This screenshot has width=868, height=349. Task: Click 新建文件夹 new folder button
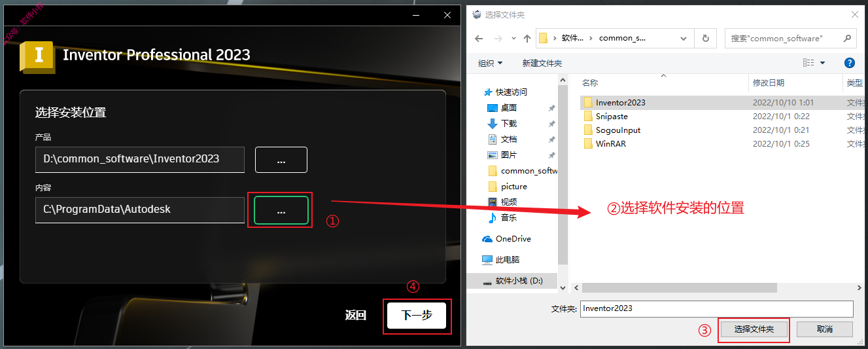point(542,63)
